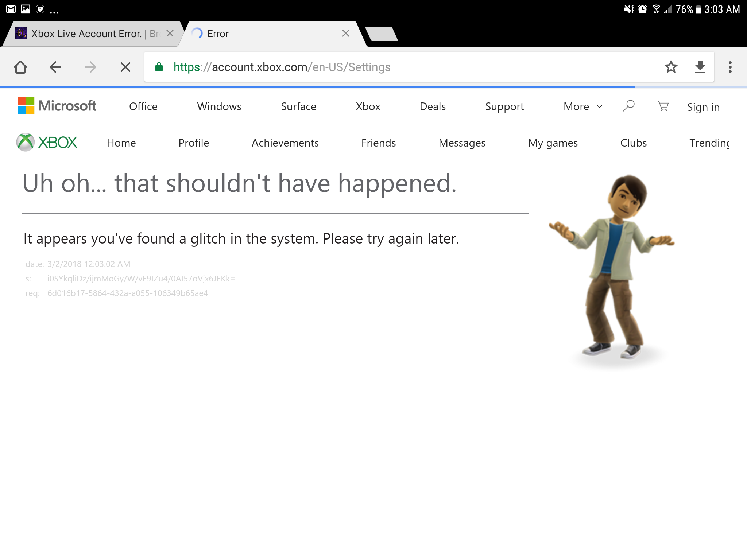Viewport: 747px width, 560px height.
Task: Open the shopping cart icon
Action: pos(663,106)
